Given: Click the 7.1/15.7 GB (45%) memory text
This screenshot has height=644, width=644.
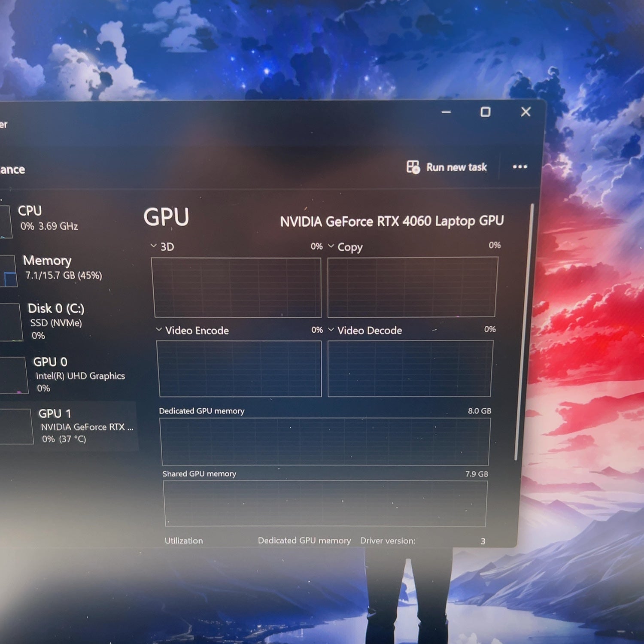Looking at the screenshot, I should click(64, 275).
